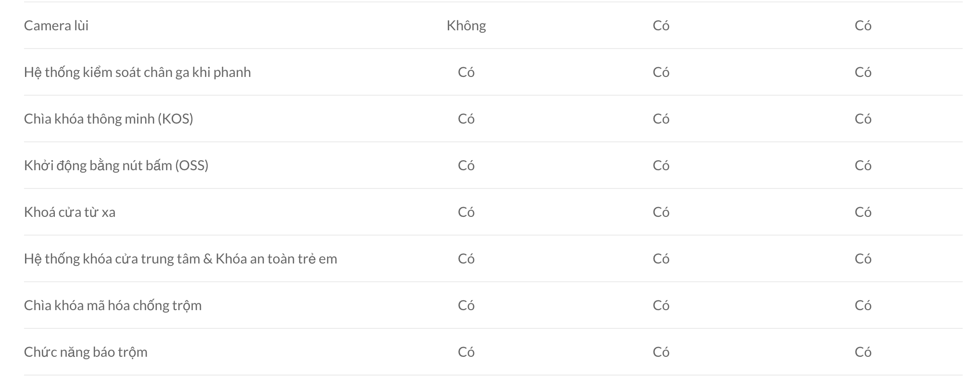The image size is (980, 376).
Task: Select middle-column 'Có' in OSS row
Action: 661,165
